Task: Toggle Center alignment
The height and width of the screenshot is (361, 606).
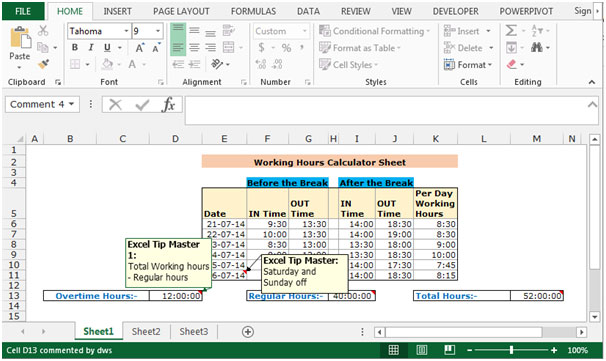Action: 194,48
